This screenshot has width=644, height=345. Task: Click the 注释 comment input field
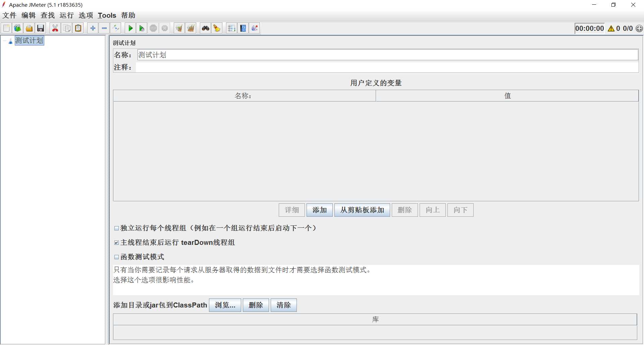(387, 67)
